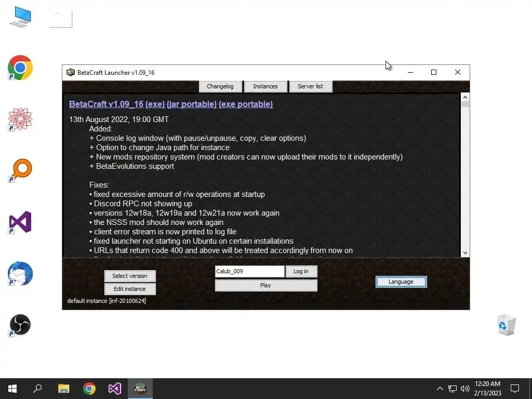The width and height of the screenshot is (532, 399).
Task: Maximize the BetaCraft Launcher window
Action: (434, 72)
